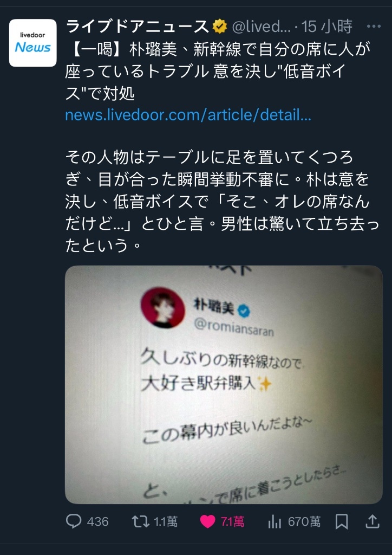Open the attached tweet photo
The height and width of the screenshot is (555, 392).
tap(224, 384)
